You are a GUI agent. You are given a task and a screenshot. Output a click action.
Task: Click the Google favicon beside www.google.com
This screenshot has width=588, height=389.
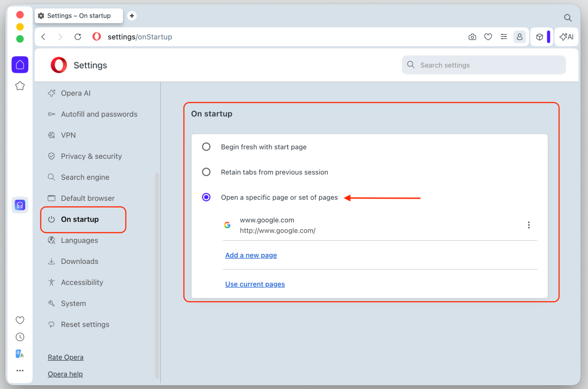click(x=227, y=225)
